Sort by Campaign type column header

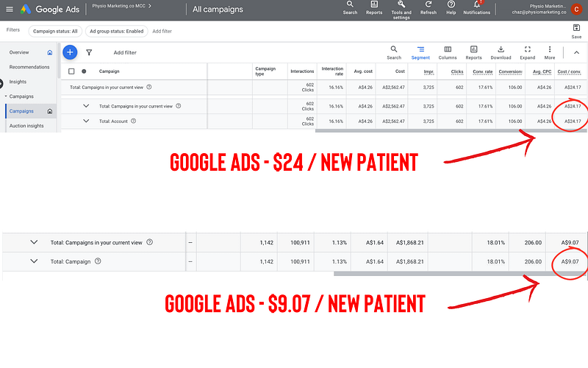coord(265,71)
